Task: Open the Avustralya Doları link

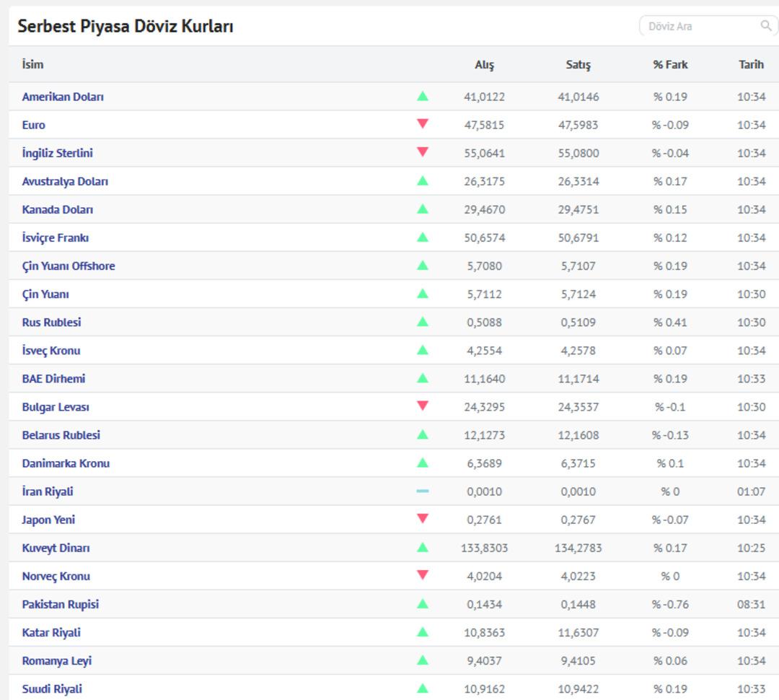Action: click(65, 181)
